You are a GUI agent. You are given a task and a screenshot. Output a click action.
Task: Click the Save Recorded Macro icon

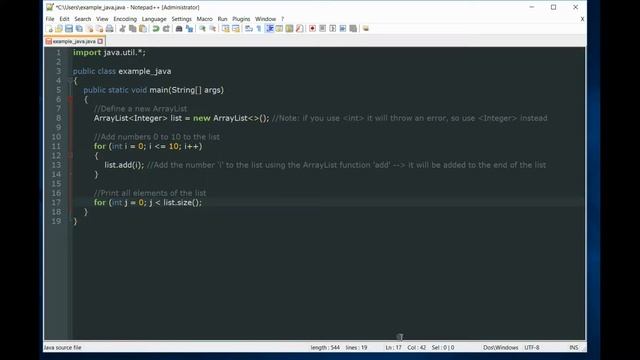[x=353, y=29]
